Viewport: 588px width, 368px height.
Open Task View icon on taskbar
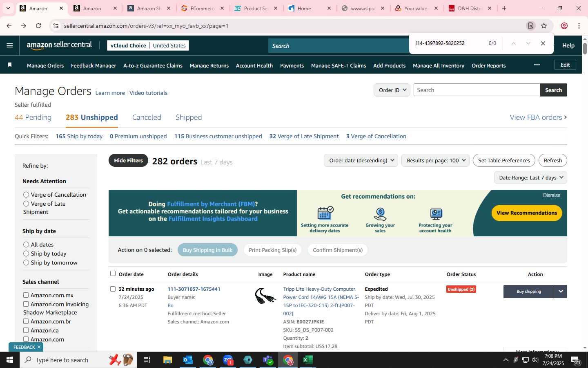[147, 360]
